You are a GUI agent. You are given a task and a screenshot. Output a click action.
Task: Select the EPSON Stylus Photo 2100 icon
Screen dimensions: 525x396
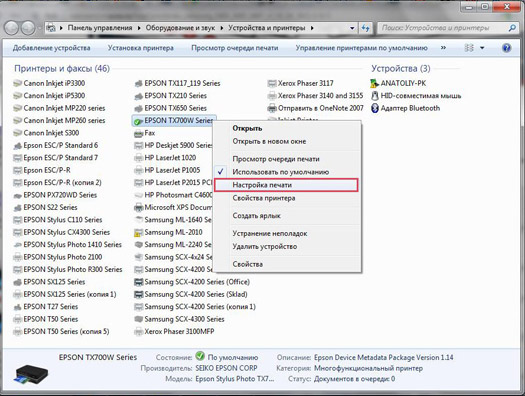[x=17, y=257]
